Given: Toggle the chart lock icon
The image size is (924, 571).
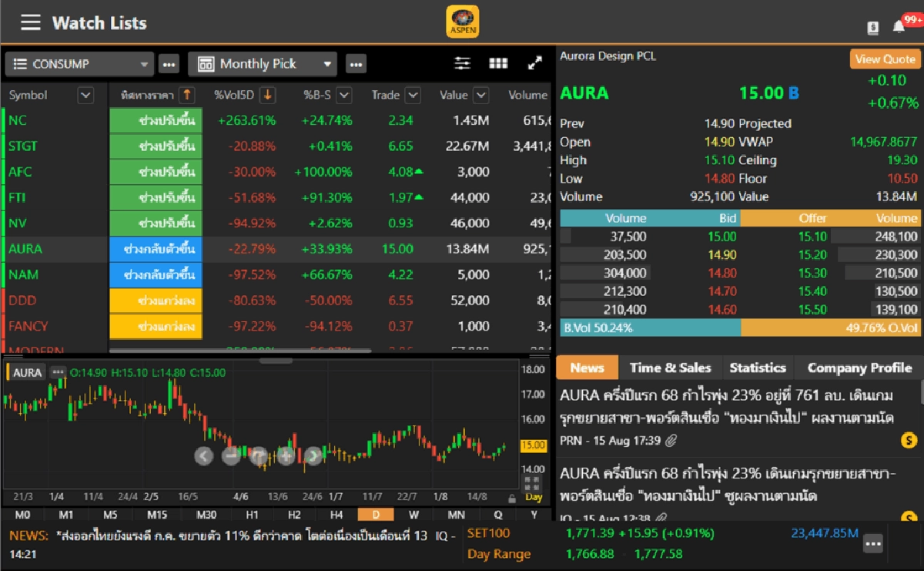Looking at the screenshot, I should pos(512,499).
